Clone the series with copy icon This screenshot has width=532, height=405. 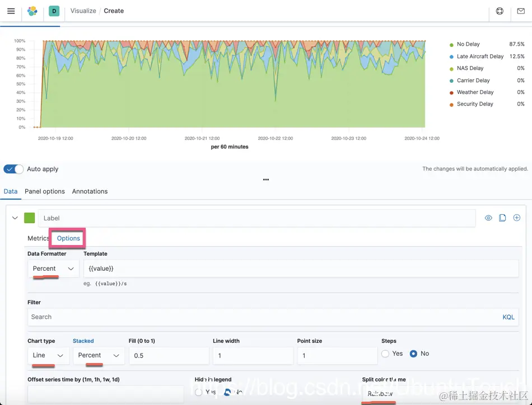click(502, 218)
